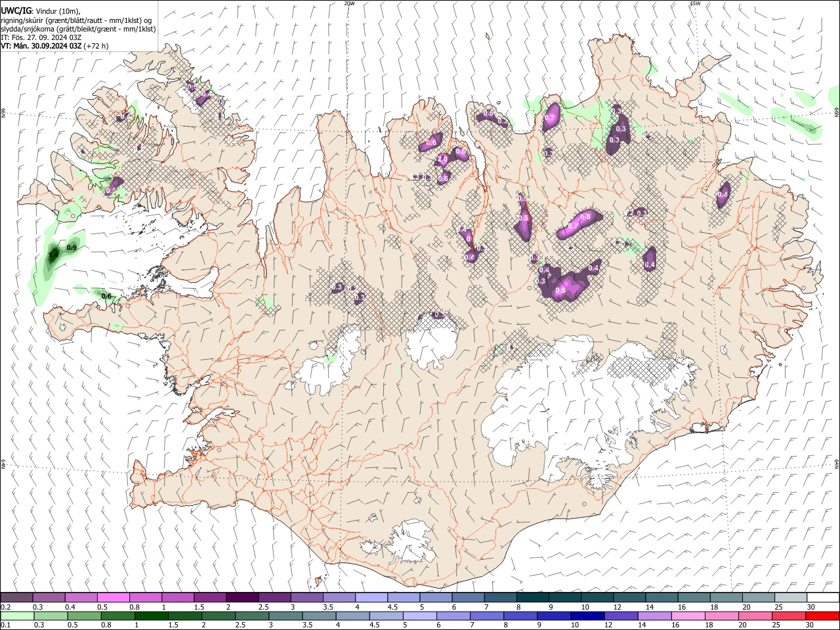Pick the pale grey upper swatch between 25 and 30

click(x=790, y=597)
